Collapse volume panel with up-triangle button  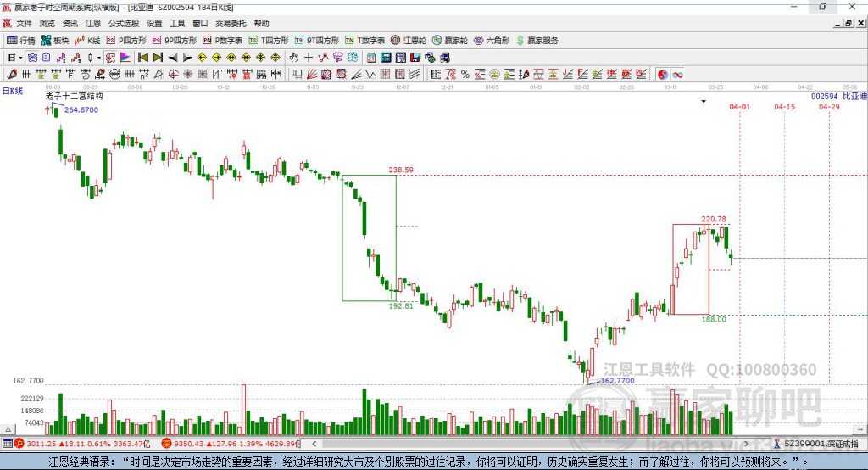tap(8, 429)
